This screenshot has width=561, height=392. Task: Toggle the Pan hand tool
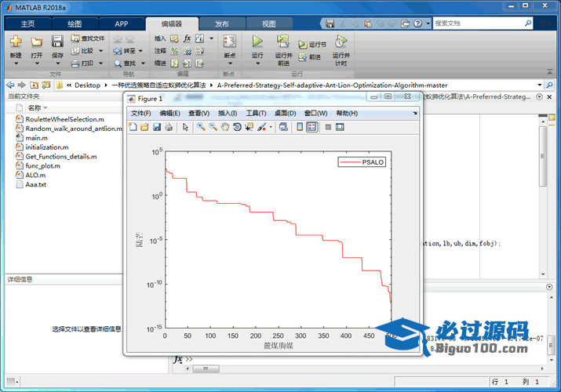[x=224, y=127]
